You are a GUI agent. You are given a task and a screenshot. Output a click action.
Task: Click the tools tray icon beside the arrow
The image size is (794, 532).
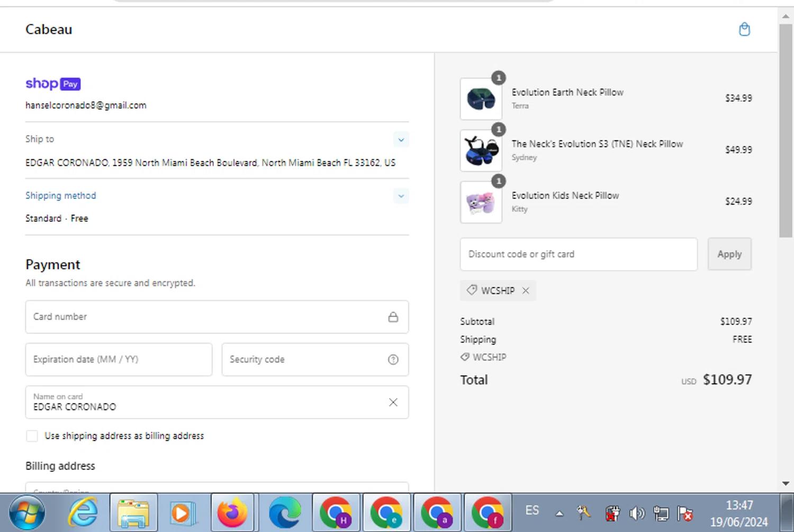tap(584, 512)
